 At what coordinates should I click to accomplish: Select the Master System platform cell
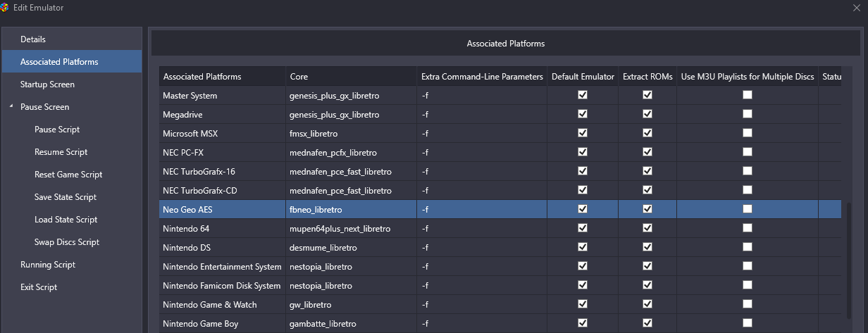pos(222,96)
